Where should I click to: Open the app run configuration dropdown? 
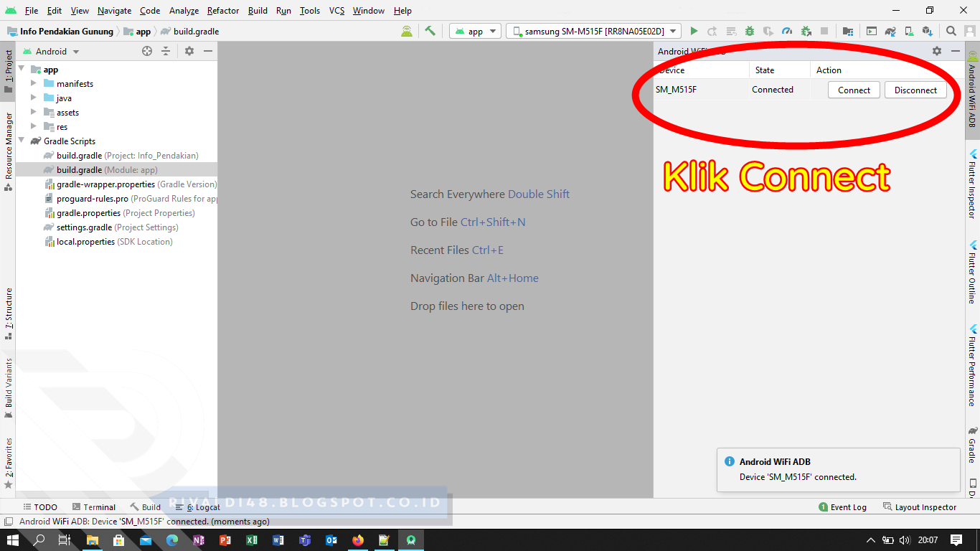pos(475,31)
